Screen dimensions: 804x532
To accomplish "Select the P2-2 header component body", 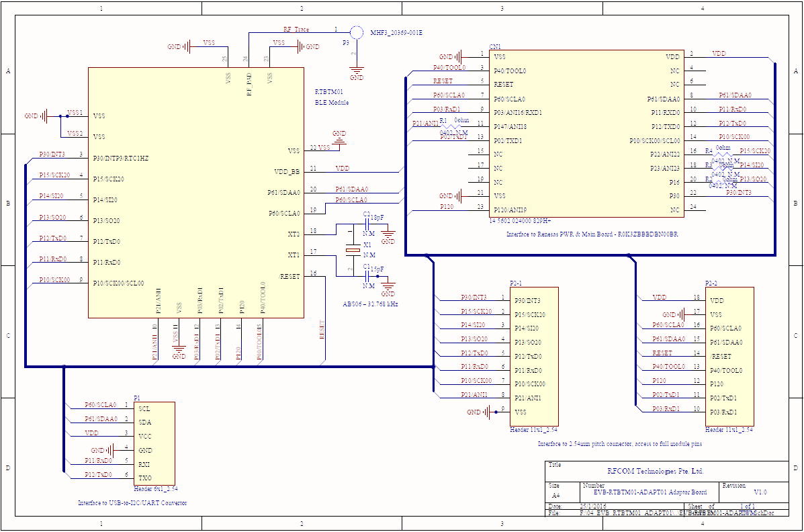I will [x=729, y=357].
